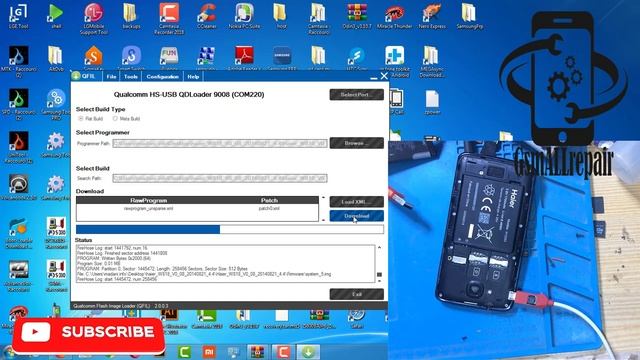Switch to red Camtasia Recorder taskbar item
640x360 pixels.
pos(283,352)
